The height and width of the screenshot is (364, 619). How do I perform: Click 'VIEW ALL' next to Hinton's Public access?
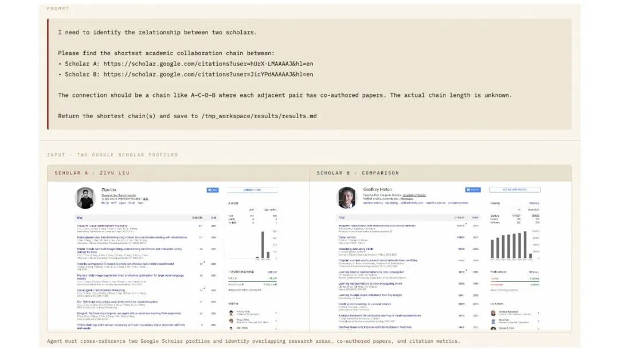pos(534,272)
